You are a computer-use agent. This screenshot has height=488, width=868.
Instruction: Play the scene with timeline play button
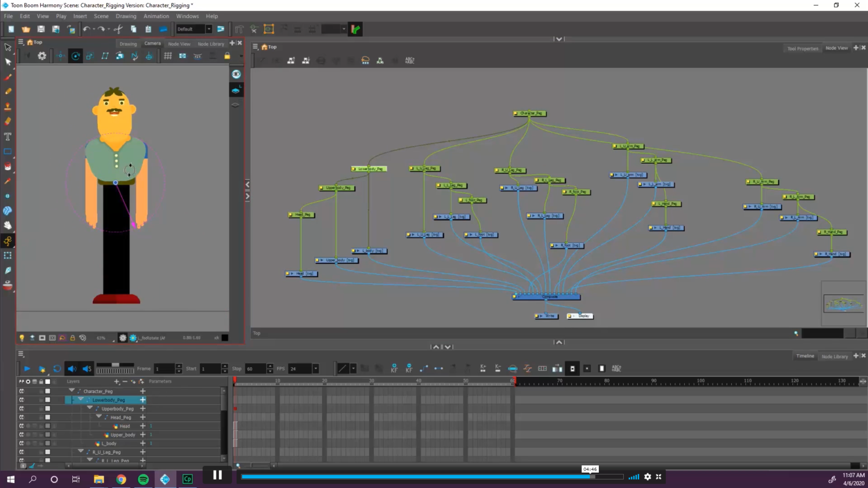[x=27, y=369]
